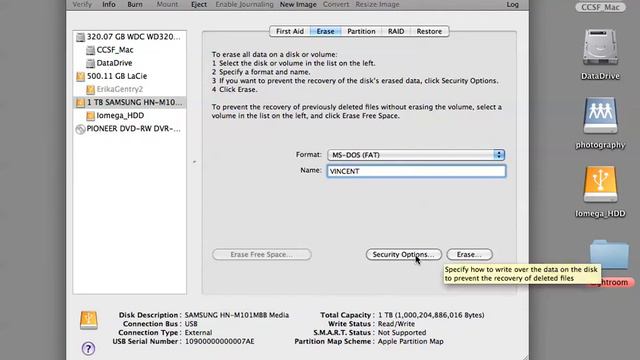Click the Total Capacity value 1 TB
This screenshot has width=640, height=360.
(x=431, y=315)
